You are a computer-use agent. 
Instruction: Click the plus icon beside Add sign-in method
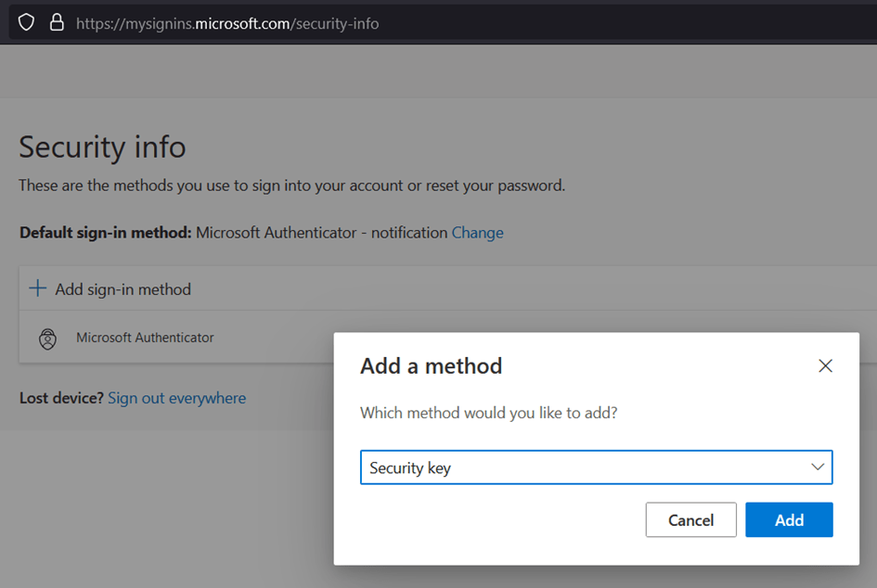37,288
